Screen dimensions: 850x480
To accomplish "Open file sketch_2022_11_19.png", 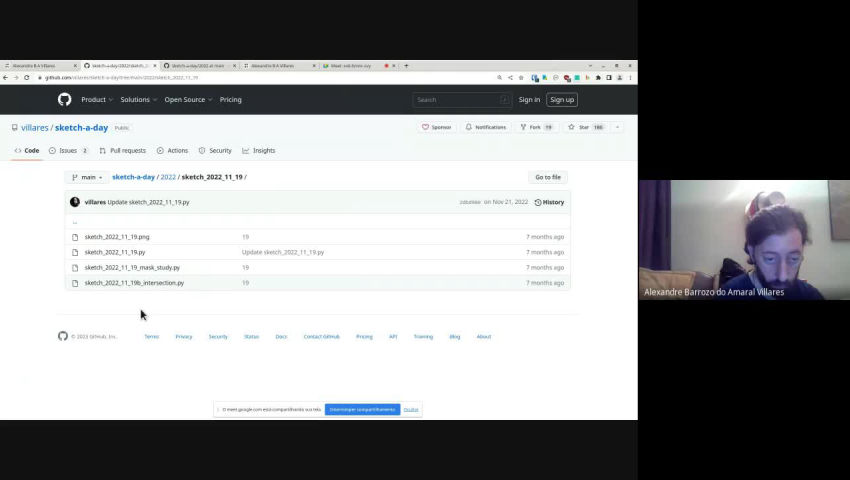I will point(117,237).
